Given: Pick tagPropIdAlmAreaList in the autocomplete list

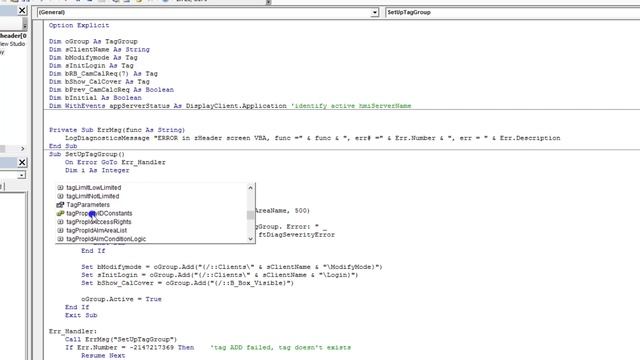Looking at the screenshot, I should coord(96,231).
